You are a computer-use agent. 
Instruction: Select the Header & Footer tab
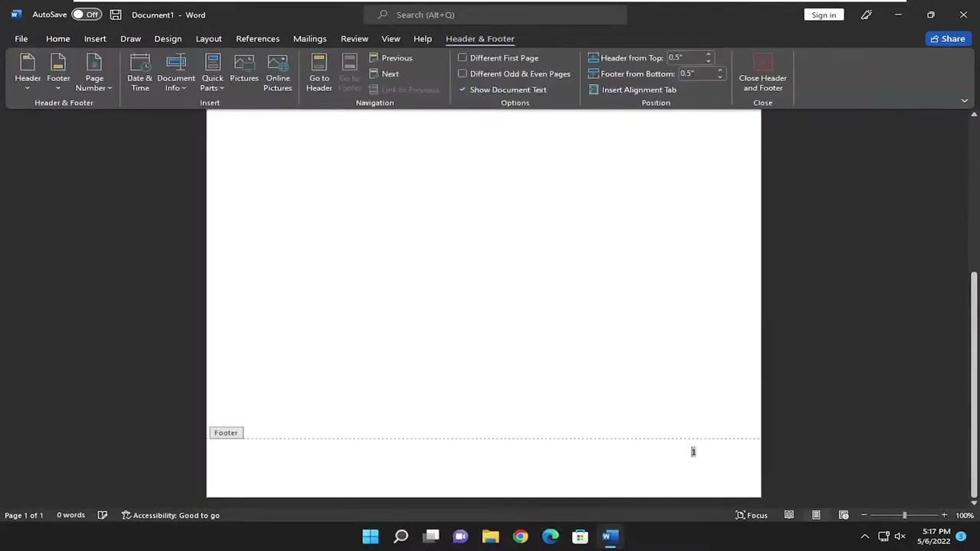coord(480,38)
